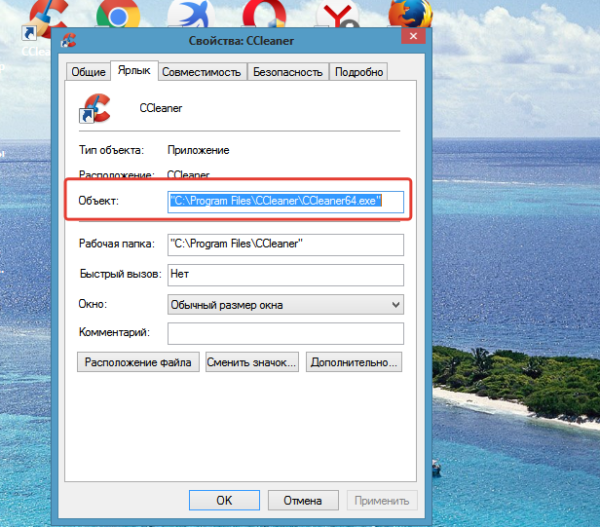This screenshot has width=600, height=527.
Task: Open the blue bird browser desktop icon
Action: tap(191, 14)
